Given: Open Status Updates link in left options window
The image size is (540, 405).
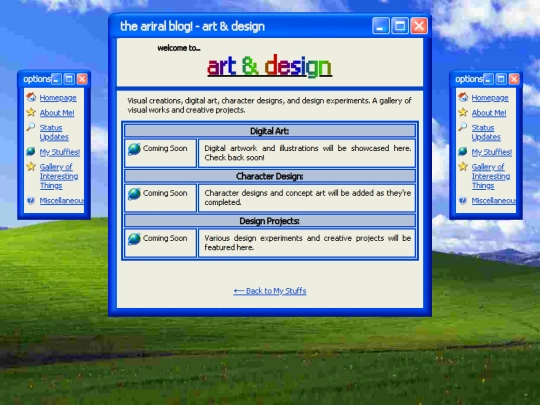Looking at the screenshot, I should tap(54, 132).
